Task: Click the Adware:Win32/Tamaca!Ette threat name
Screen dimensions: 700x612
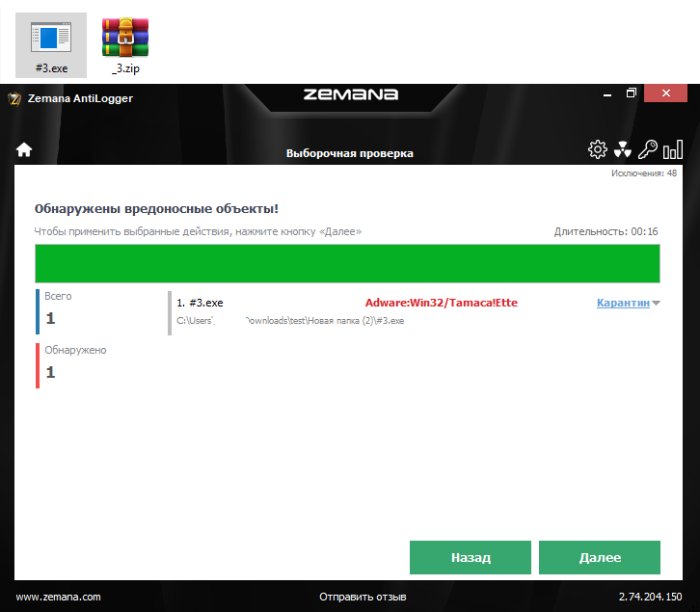Action: pos(441,303)
